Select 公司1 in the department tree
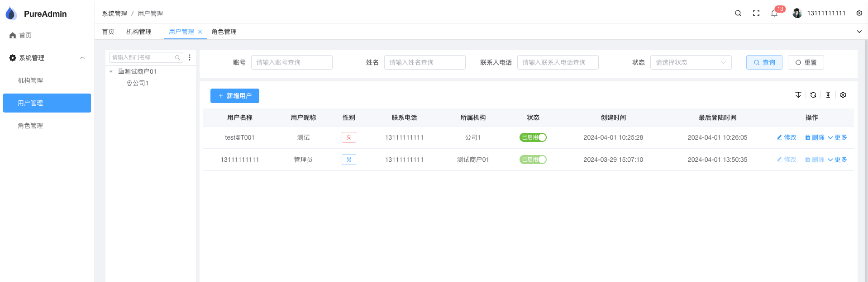Image resolution: width=868 pixels, height=282 pixels. (140, 83)
